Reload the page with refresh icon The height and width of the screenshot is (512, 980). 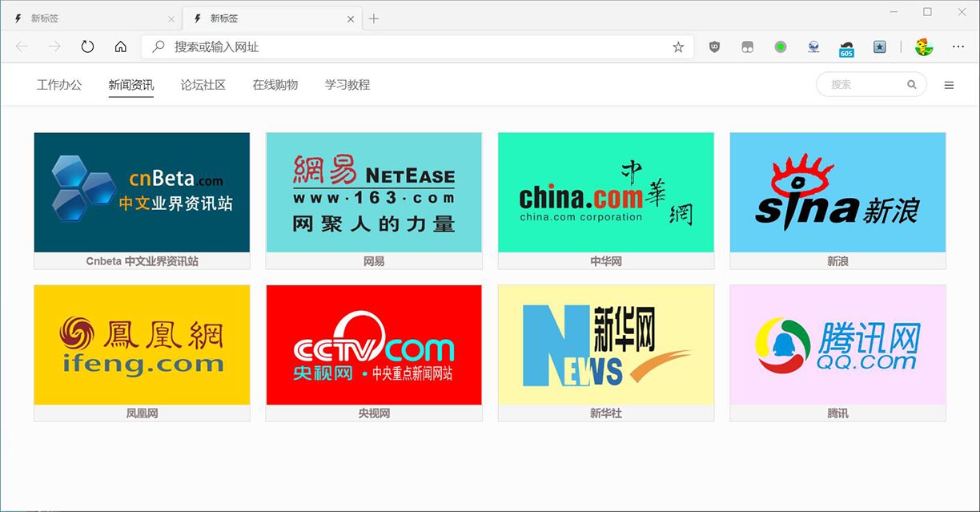87,46
